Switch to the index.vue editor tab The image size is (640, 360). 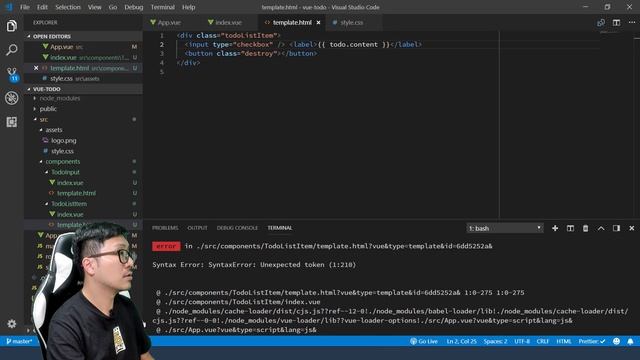point(228,22)
